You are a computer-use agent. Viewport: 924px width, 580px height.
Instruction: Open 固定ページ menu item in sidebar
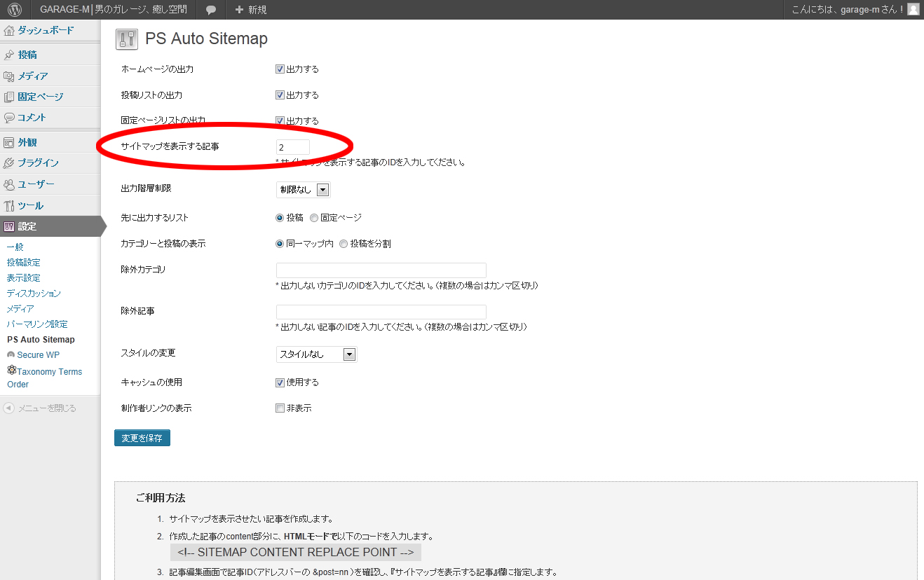click(x=40, y=97)
